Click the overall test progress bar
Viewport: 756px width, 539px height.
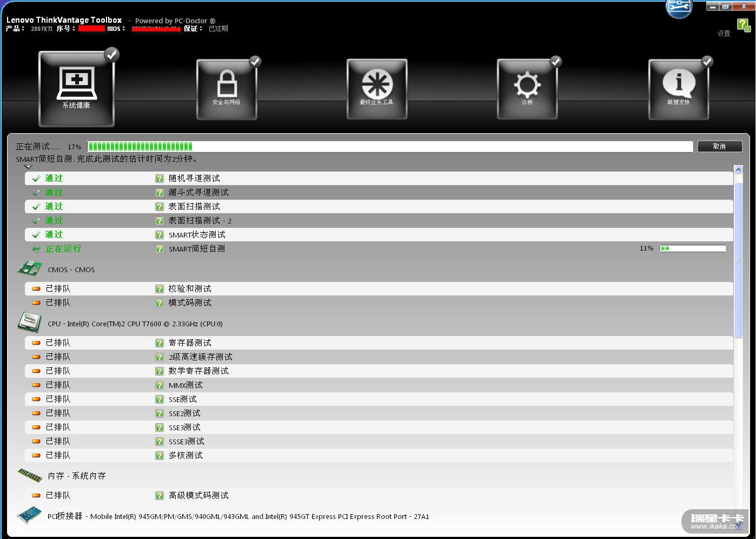click(x=390, y=147)
